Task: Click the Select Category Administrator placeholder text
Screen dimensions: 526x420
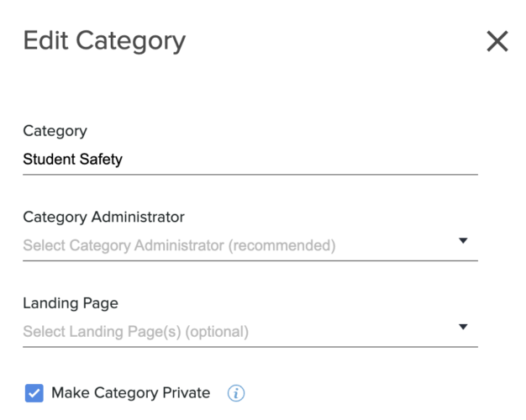Action: point(179,245)
